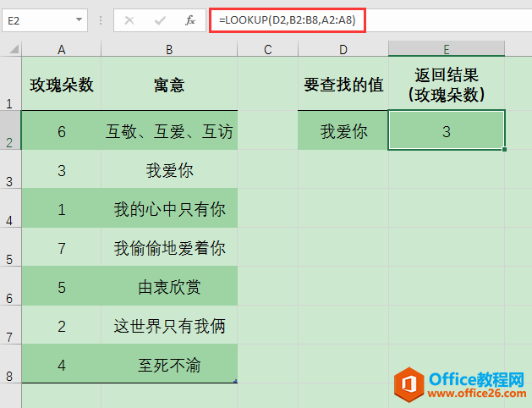Click the Cancel (X) formula button
The width and height of the screenshot is (532, 408).
[x=129, y=20]
